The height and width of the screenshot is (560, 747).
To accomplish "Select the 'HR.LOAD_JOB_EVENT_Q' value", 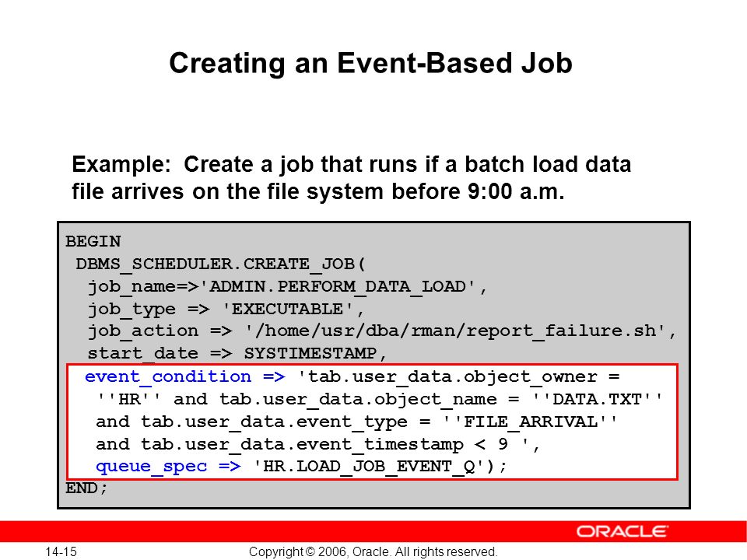I will 370,466.
